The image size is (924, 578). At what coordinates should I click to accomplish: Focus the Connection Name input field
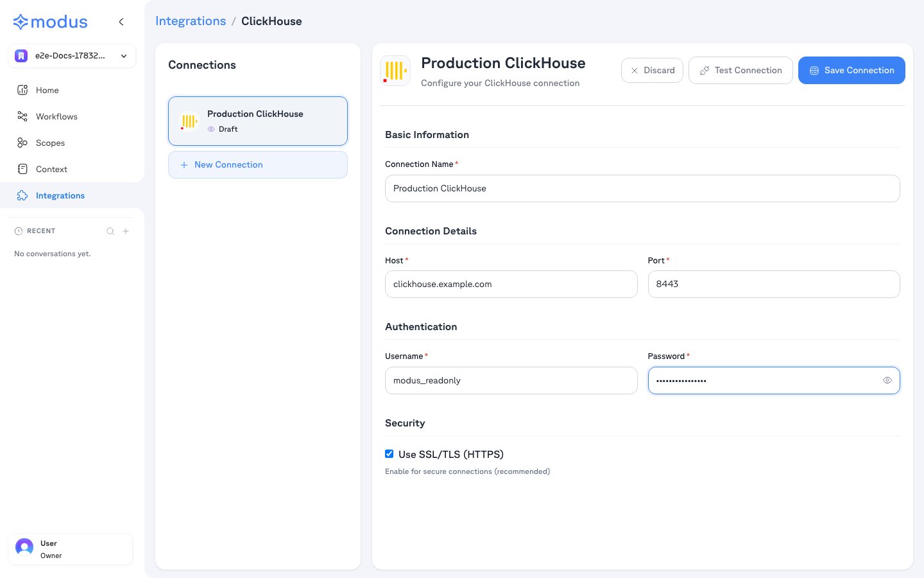642,188
